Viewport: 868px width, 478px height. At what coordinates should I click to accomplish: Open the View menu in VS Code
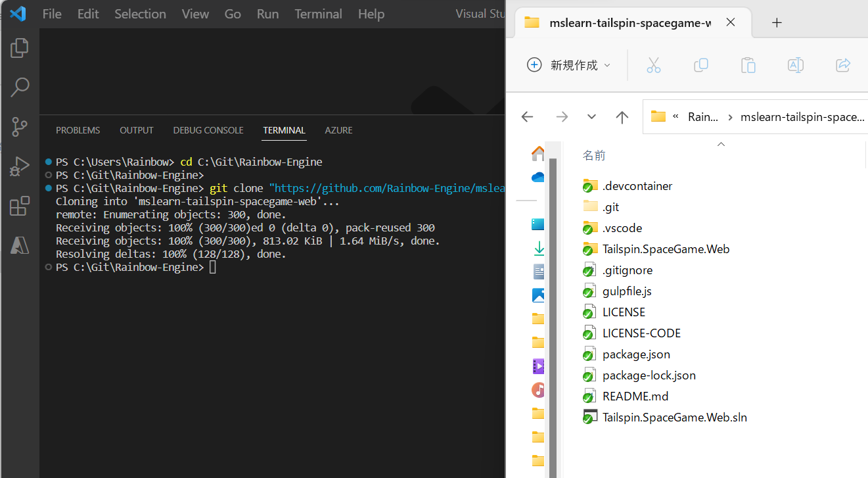coord(195,14)
